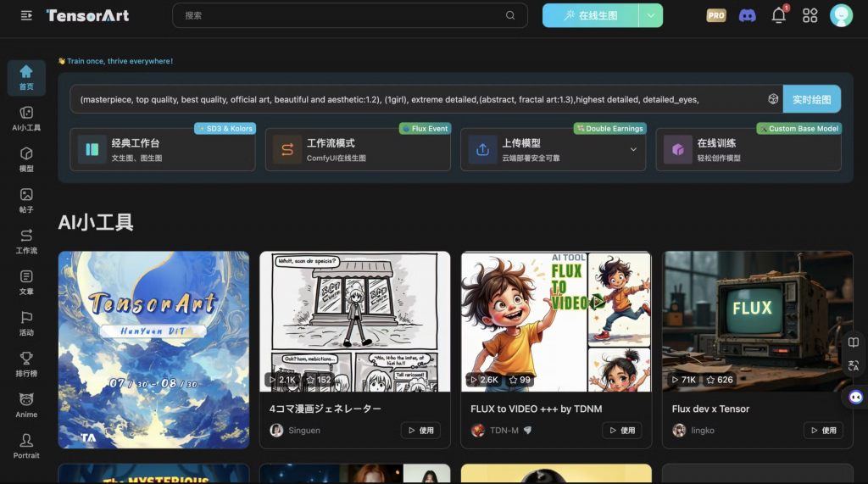Click the 在线生图 button
The height and width of the screenshot is (484, 868).
coord(590,15)
